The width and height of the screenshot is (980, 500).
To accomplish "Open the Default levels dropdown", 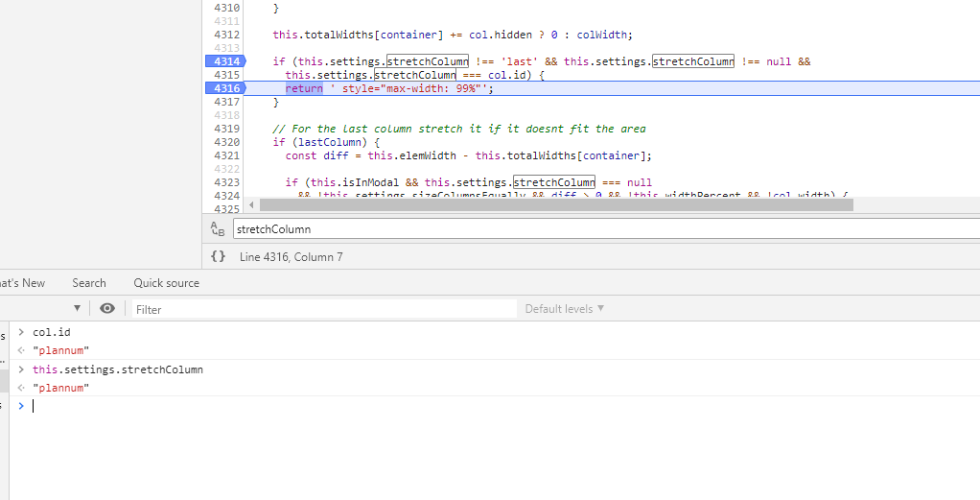I will point(565,308).
